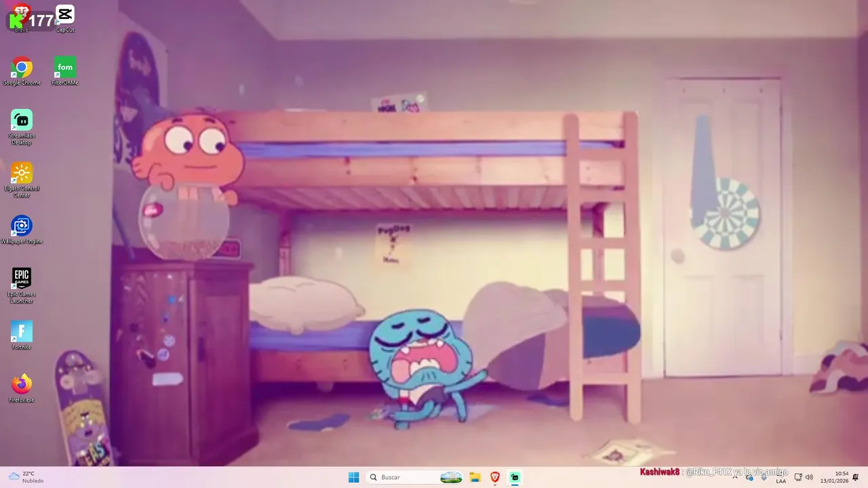The height and width of the screenshot is (488, 868).
Task: Open File Explorer from the taskbar
Action: [x=475, y=477]
